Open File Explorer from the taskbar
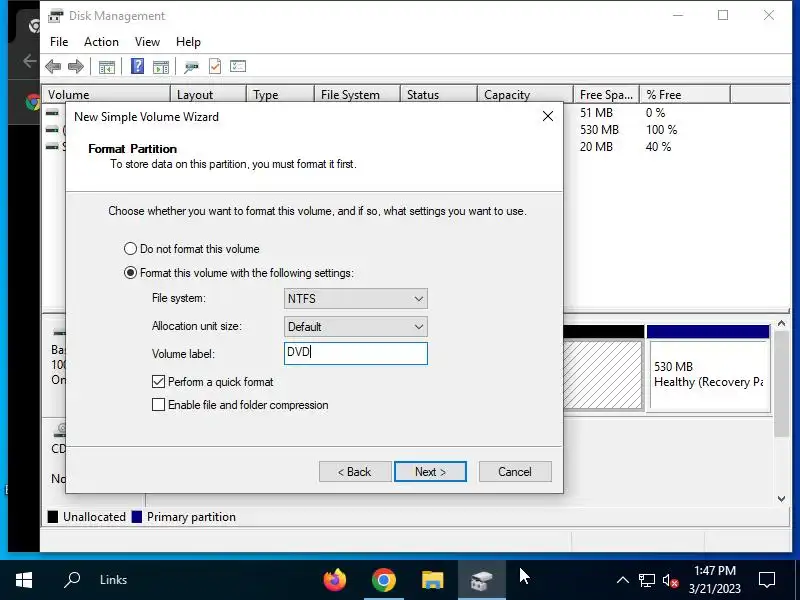 point(432,580)
